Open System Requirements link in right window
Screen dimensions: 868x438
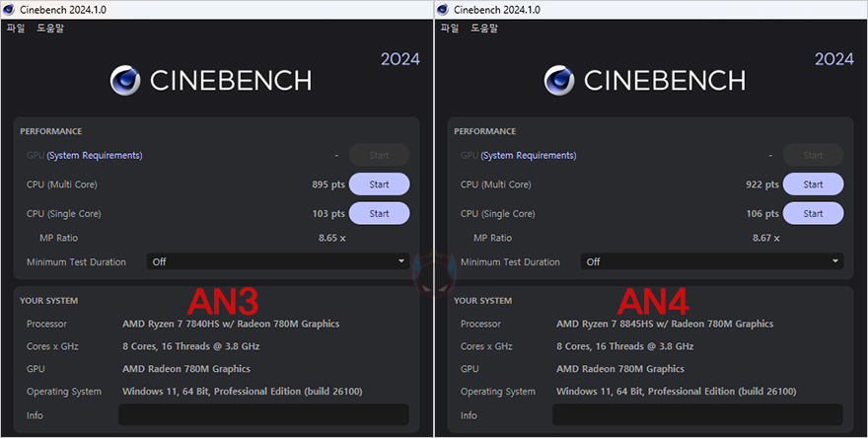(x=529, y=156)
